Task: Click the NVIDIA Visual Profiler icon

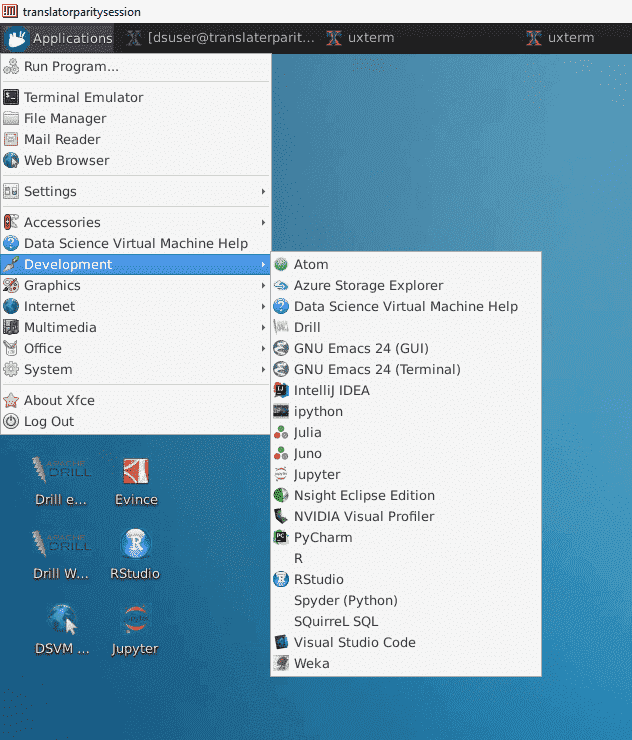Action: point(281,516)
